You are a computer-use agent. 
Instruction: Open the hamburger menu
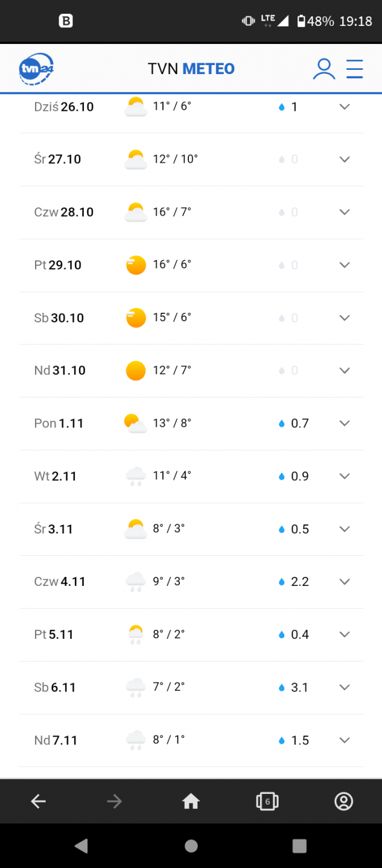(x=354, y=69)
